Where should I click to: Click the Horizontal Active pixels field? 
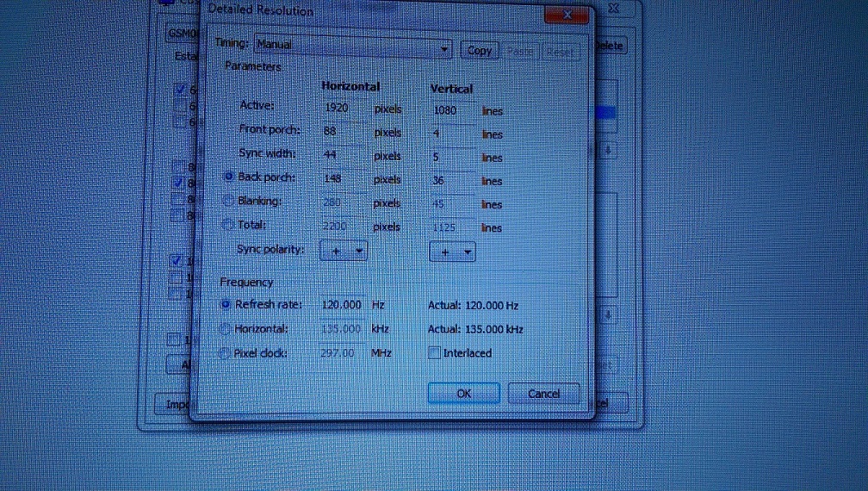click(341, 109)
